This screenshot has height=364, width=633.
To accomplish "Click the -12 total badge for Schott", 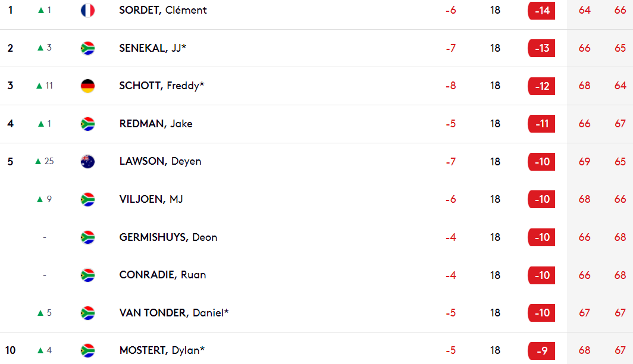I will tap(541, 86).
